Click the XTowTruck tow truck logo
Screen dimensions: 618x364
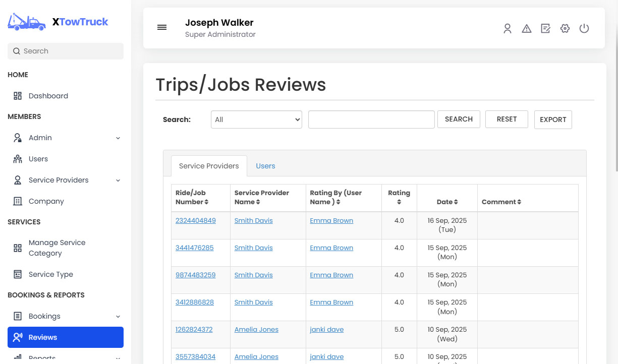pyautogui.click(x=26, y=21)
